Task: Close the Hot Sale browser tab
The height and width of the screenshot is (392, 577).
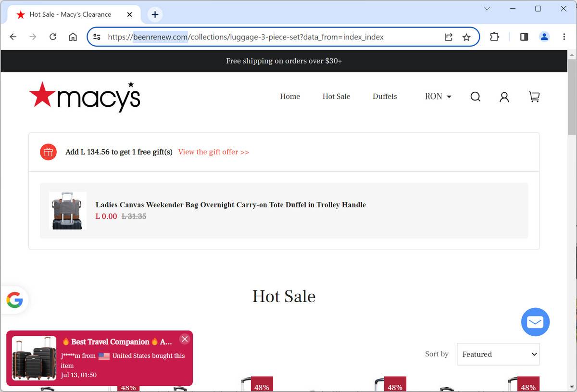Action: tap(129, 14)
